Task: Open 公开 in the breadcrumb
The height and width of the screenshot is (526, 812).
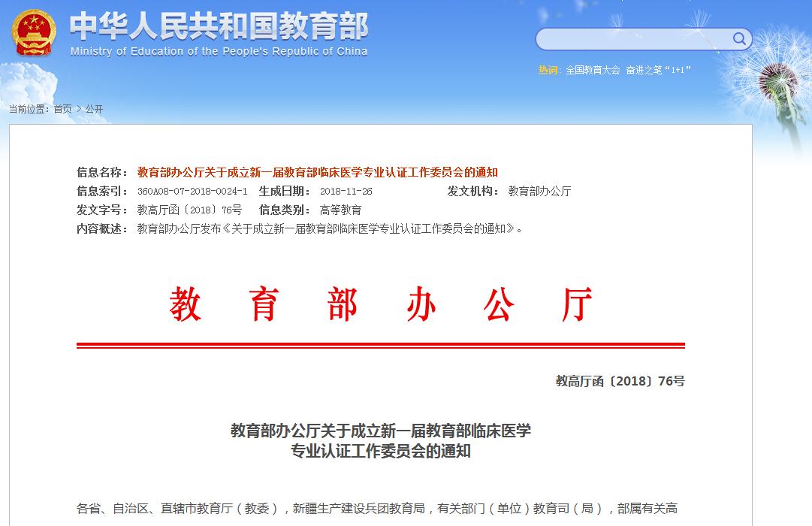Action: 94,109
